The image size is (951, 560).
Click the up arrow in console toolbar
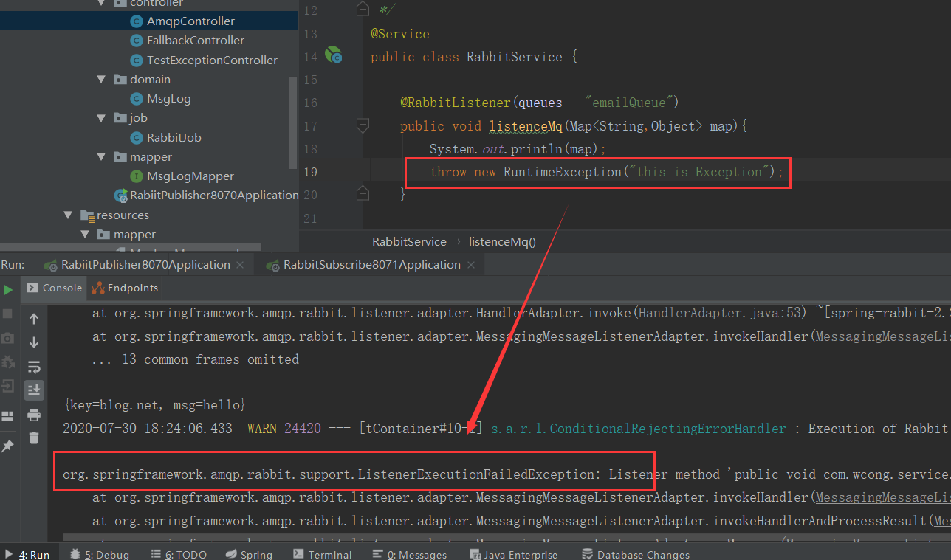(x=34, y=319)
